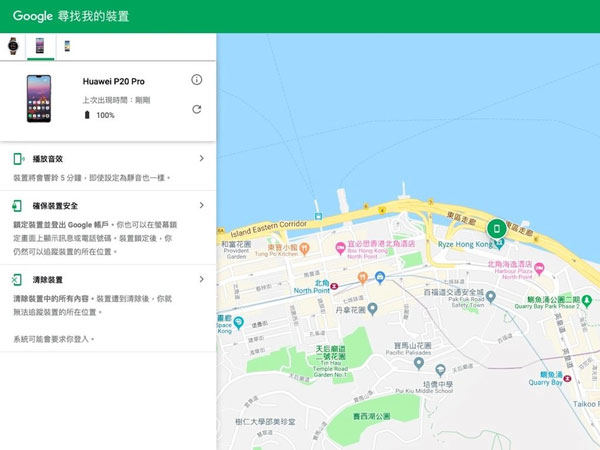
Task: Click the 東寶小館 restaurant map pin
Action: [x=304, y=249]
